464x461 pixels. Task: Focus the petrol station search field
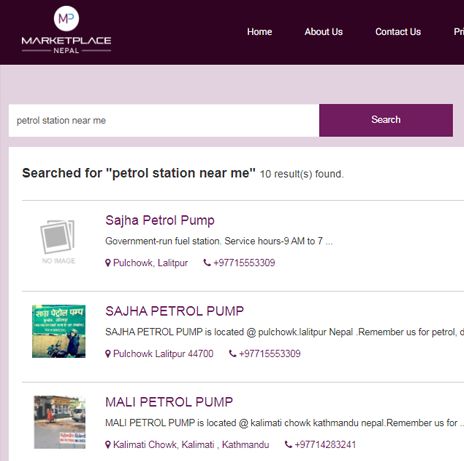pos(164,120)
